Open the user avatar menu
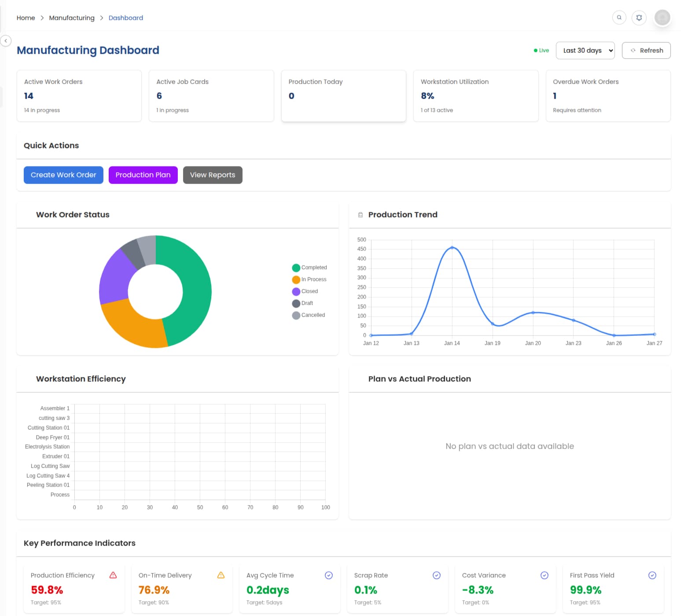 click(x=662, y=18)
